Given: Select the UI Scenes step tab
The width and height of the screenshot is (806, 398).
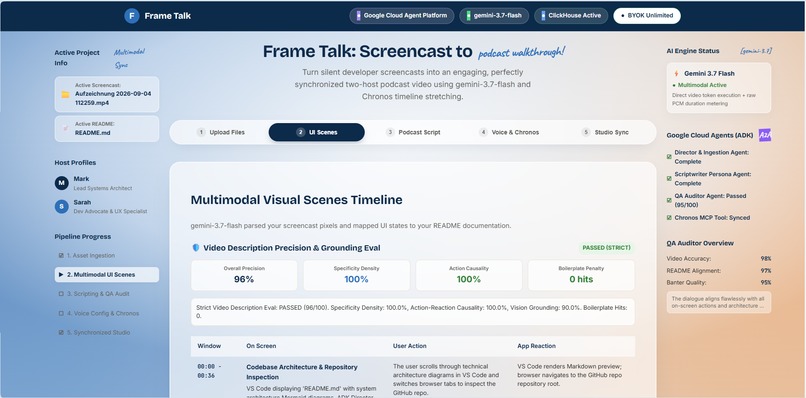Looking at the screenshot, I should (x=317, y=132).
